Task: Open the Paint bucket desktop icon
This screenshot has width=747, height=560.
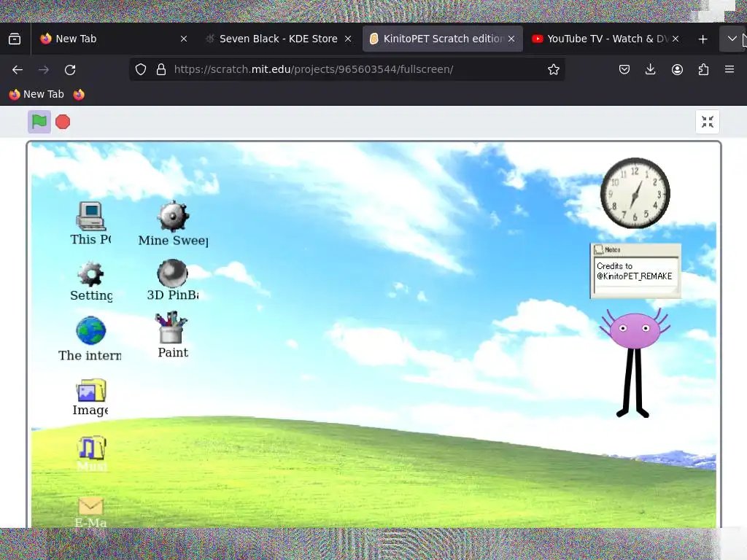Action: [x=172, y=335]
